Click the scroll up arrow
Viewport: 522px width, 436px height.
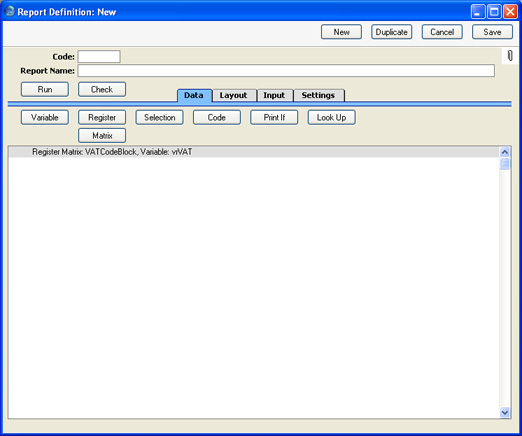coord(505,152)
